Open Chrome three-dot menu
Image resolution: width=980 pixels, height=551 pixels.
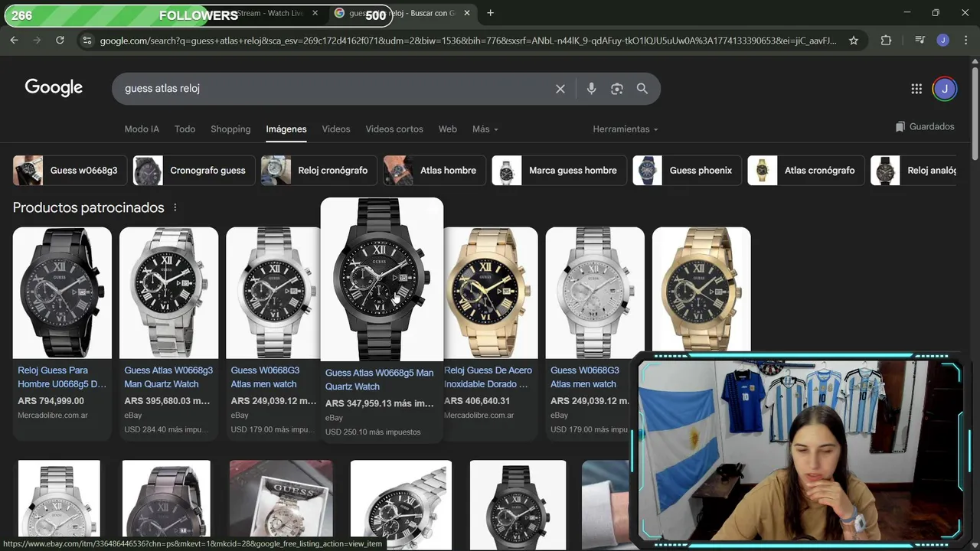(x=965, y=41)
